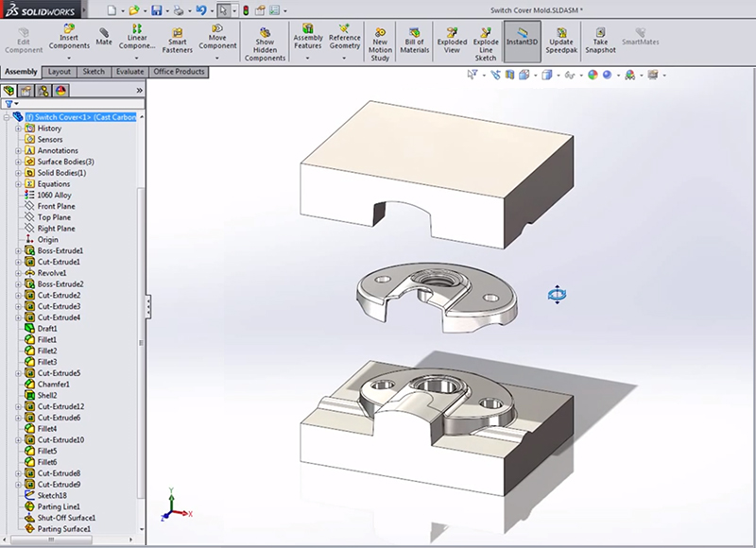Screen dimensions: 756x548
Task: Open the DisplayManager tab icon
Action: pos(61,91)
